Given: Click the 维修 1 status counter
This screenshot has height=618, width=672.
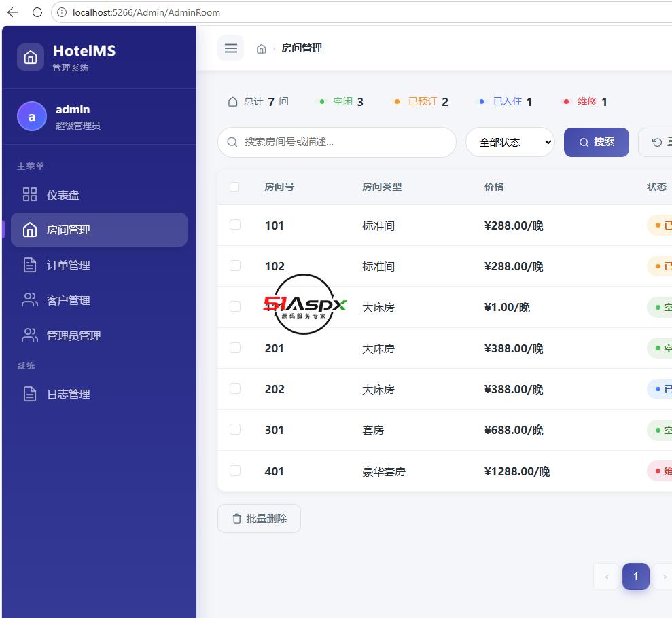Looking at the screenshot, I should [x=586, y=101].
